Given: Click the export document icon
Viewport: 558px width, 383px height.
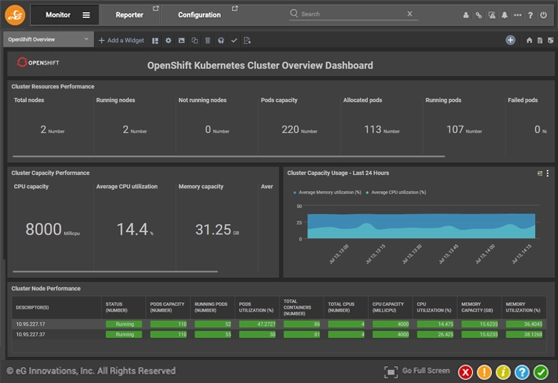Looking at the screenshot, I should click(247, 41).
